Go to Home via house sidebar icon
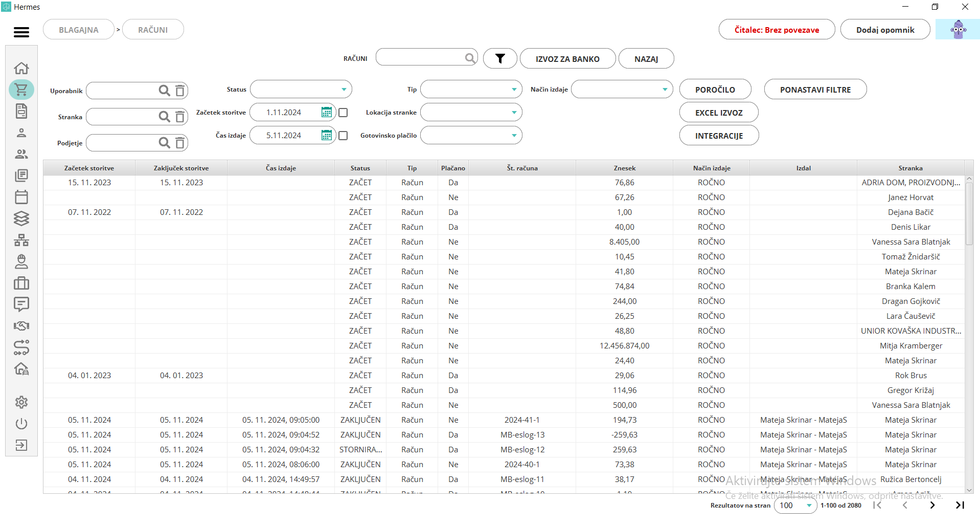 pyautogui.click(x=21, y=68)
